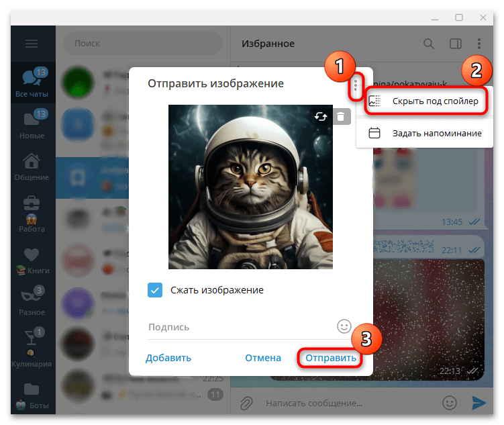Select the 'Разное' folder

point(32,301)
